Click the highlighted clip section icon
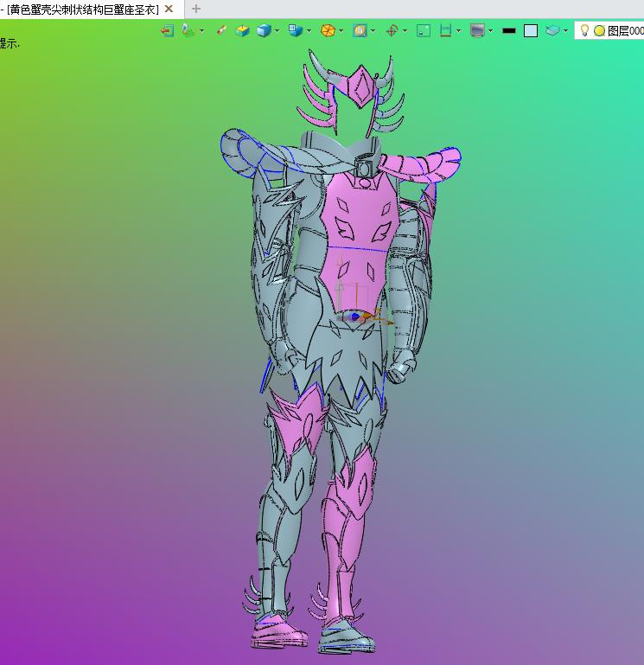This screenshot has width=644, height=665. (x=360, y=31)
